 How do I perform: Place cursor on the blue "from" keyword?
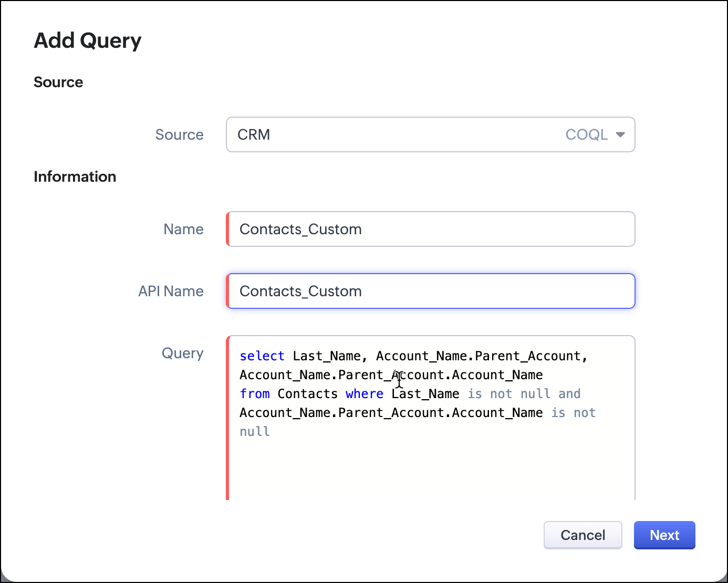tap(255, 394)
